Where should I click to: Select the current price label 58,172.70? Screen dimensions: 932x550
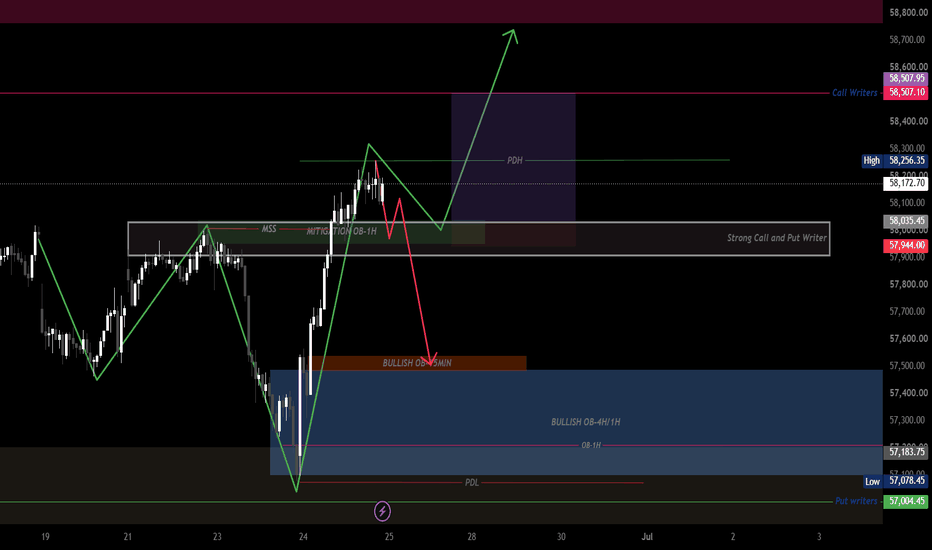click(x=905, y=183)
